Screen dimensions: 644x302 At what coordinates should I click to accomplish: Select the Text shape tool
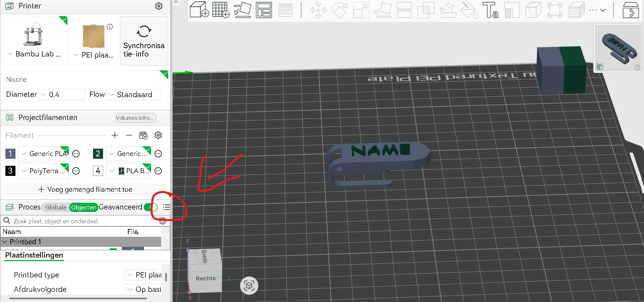(490, 10)
